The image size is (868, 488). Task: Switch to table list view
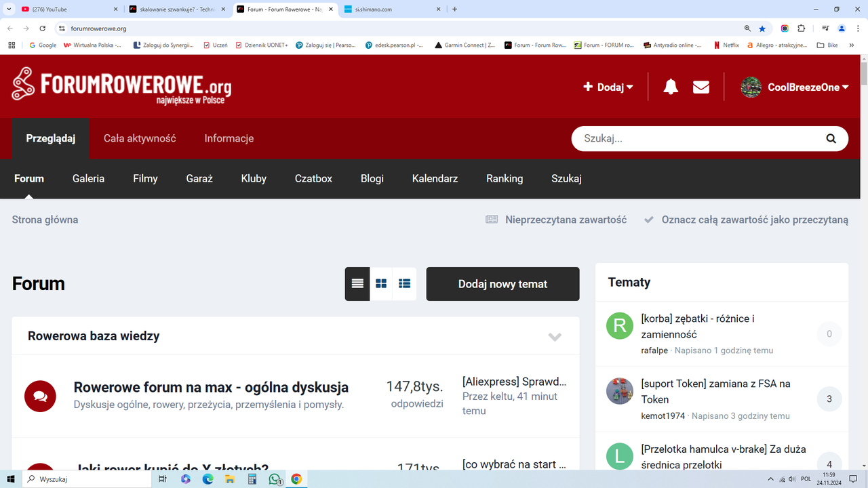click(x=357, y=284)
